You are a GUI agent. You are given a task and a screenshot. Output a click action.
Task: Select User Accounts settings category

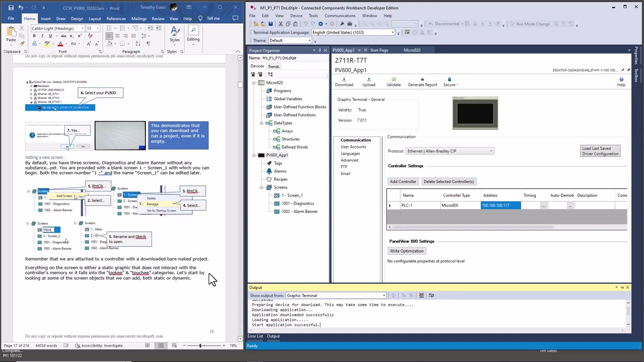click(x=353, y=147)
